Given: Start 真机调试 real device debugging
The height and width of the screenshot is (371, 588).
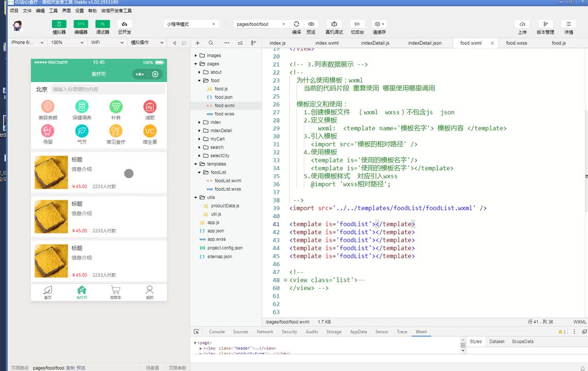Looking at the screenshot, I should 334,24.
